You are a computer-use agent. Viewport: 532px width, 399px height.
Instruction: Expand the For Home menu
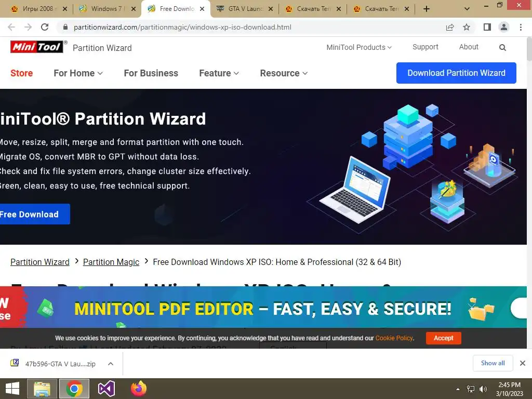pos(78,73)
